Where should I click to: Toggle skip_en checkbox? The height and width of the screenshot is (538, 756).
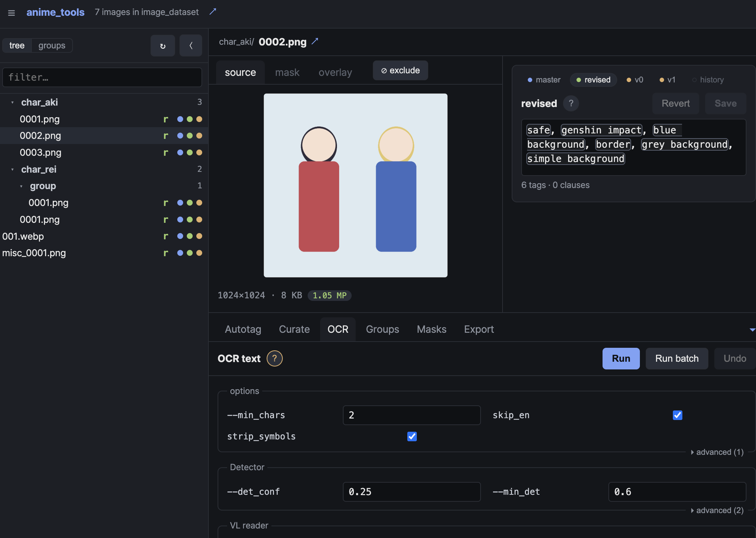click(678, 415)
